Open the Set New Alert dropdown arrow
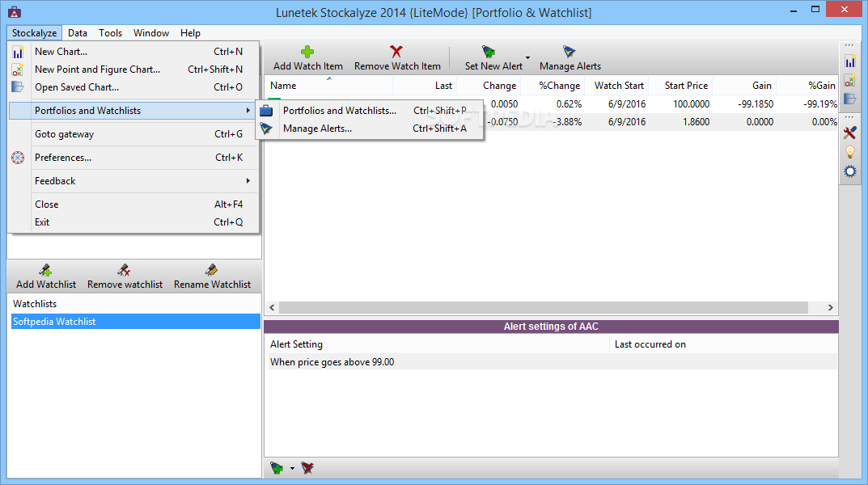Viewport: 868px width, 485px height. tap(527, 57)
